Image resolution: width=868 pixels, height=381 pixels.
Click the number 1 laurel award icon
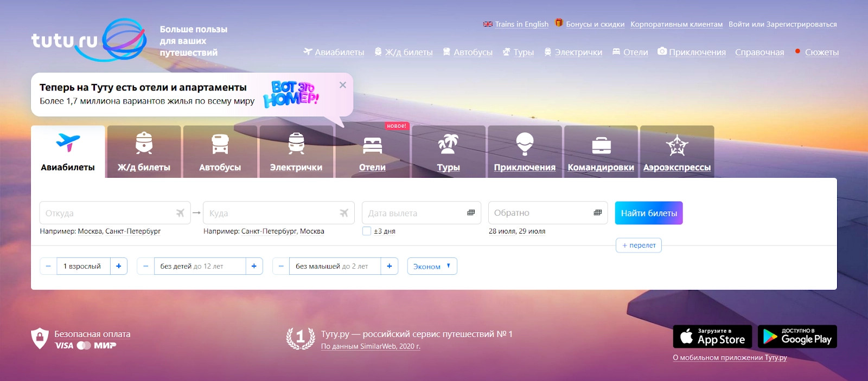[x=301, y=338]
